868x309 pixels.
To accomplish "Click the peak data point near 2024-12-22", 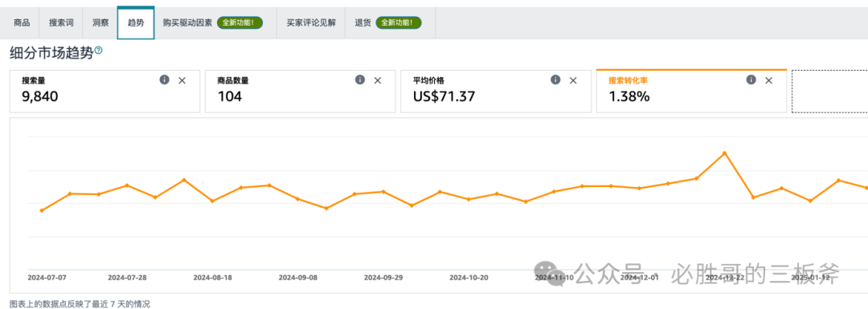I will (x=724, y=152).
